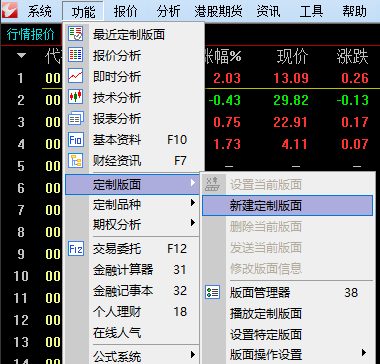Image resolution: width=380 pixels, height=364 pixels.
Task: Click the 技术分析 candlestick icon
Action: click(75, 97)
